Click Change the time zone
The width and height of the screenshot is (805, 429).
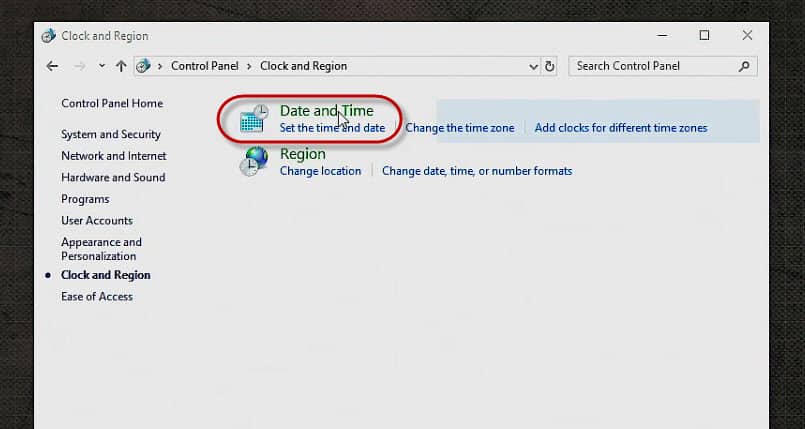click(459, 128)
